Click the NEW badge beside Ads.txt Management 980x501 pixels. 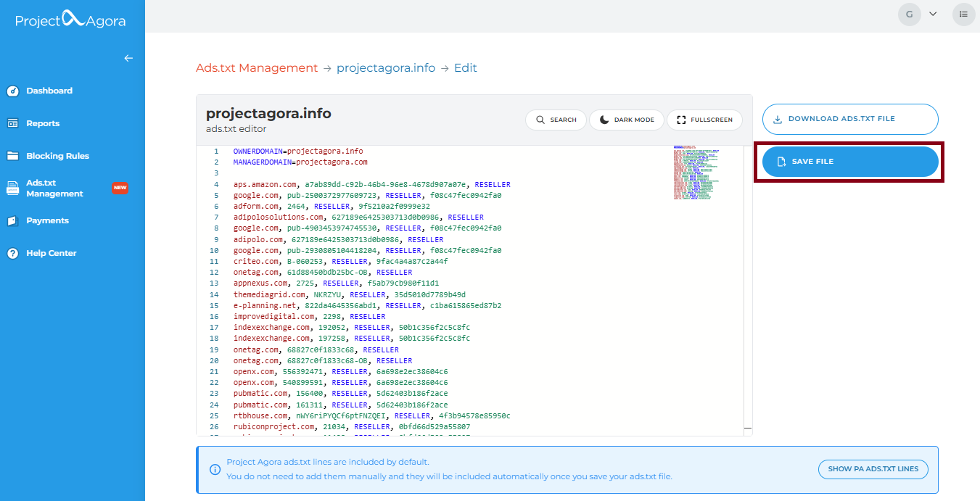pos(120,188)
